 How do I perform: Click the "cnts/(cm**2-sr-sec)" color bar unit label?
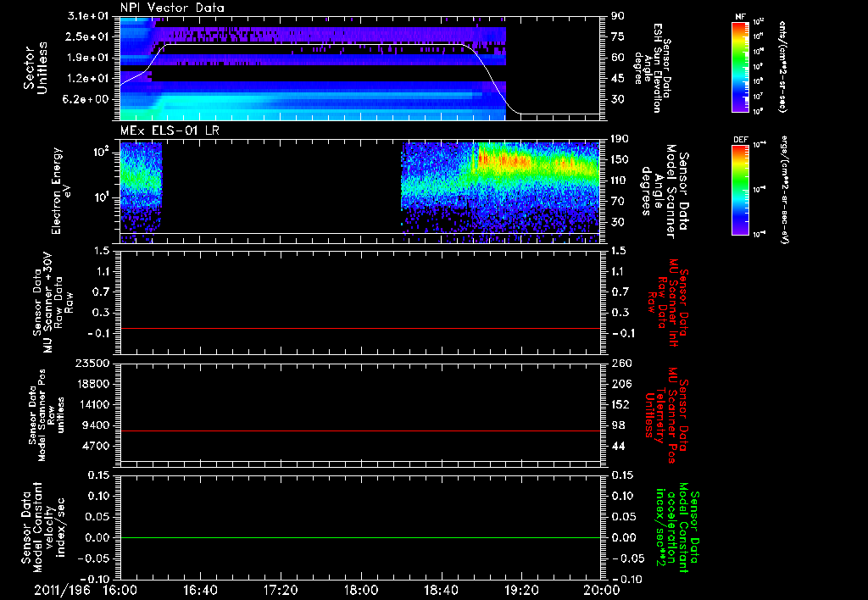(782, 66)
